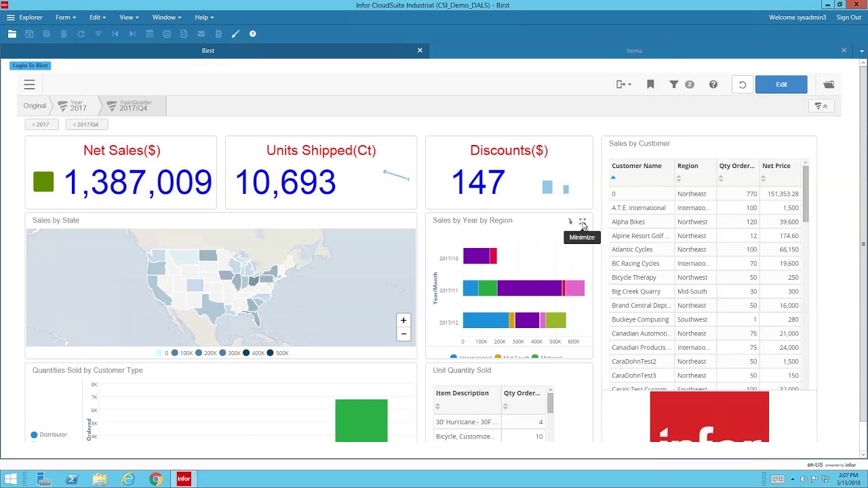Screen dimensions: 868x488
Task: Open the tab list dropdown arrow
Action: coord(862,51)
